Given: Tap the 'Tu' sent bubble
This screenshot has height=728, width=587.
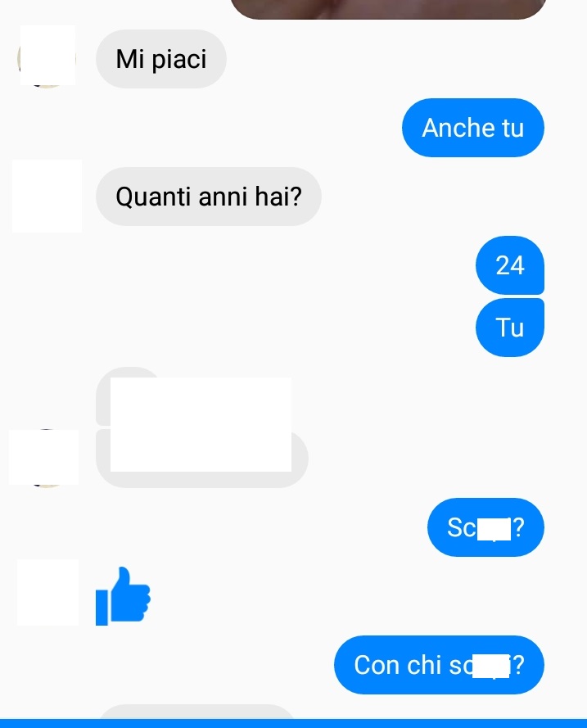Looking at the screenshot, I should click(510, 328).
